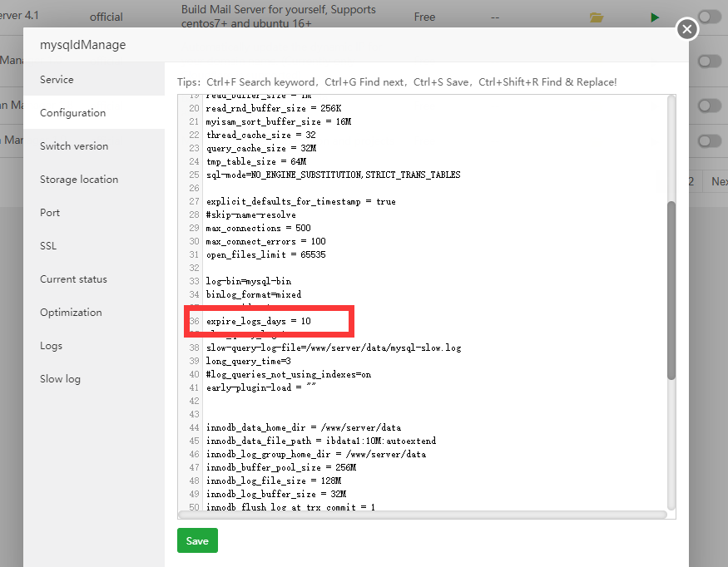This screenshot has height=567, width=728.
Task: Toggle the bottom switch above the pagination
Action: coord(709,140)
